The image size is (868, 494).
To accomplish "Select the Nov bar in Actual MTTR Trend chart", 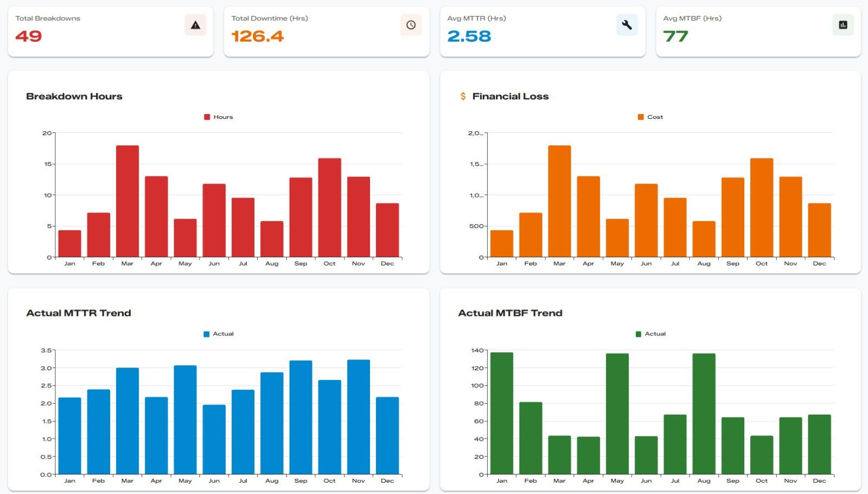I will [359, 417].
